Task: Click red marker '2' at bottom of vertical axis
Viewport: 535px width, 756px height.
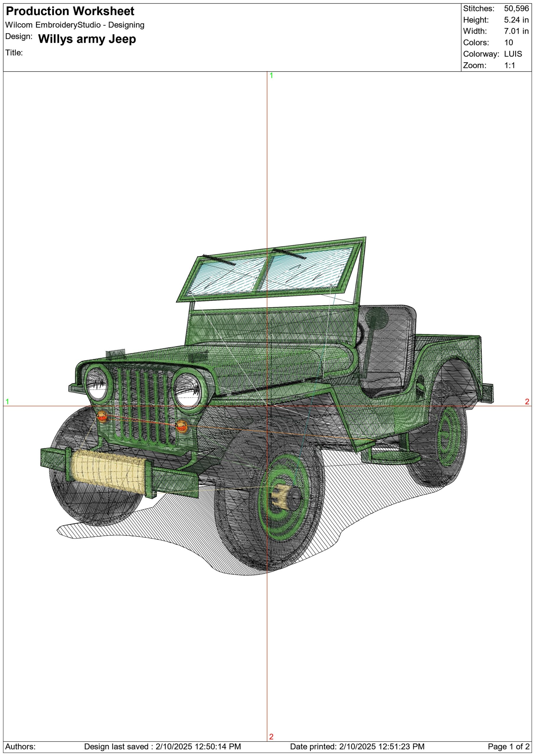Action: (271, 737)
